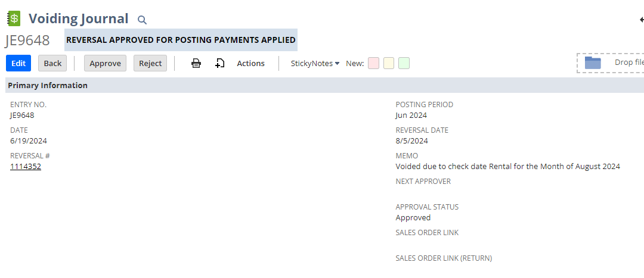Approve the voiding journal entry
Image resolution: width=644 pixels, height=278 pixels.
(x=105, y=63)
